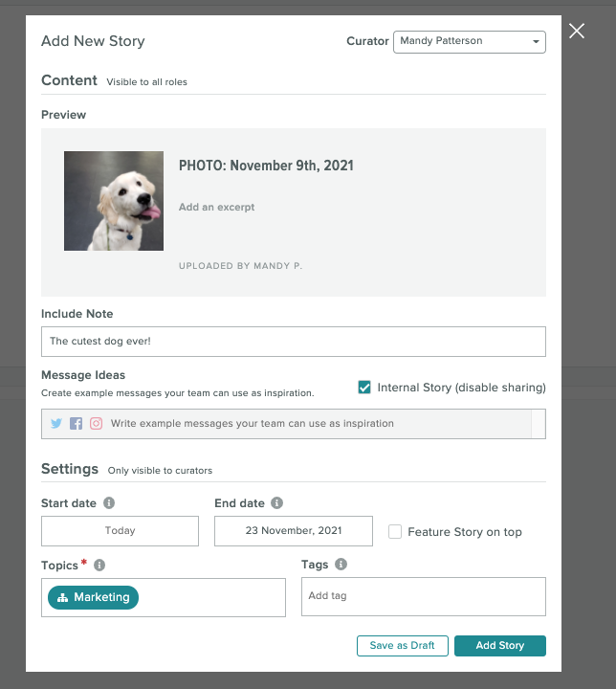Click Save as Draft button

[403, 646]
